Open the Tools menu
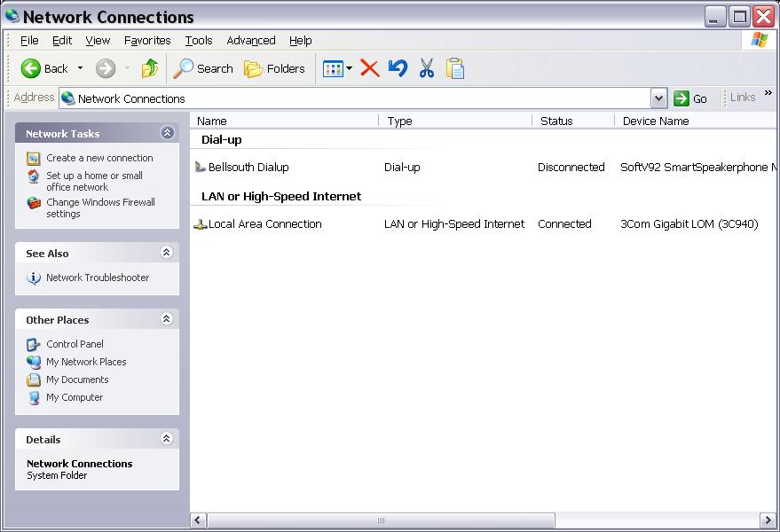The image size is (780, 532). pos(199,41)
